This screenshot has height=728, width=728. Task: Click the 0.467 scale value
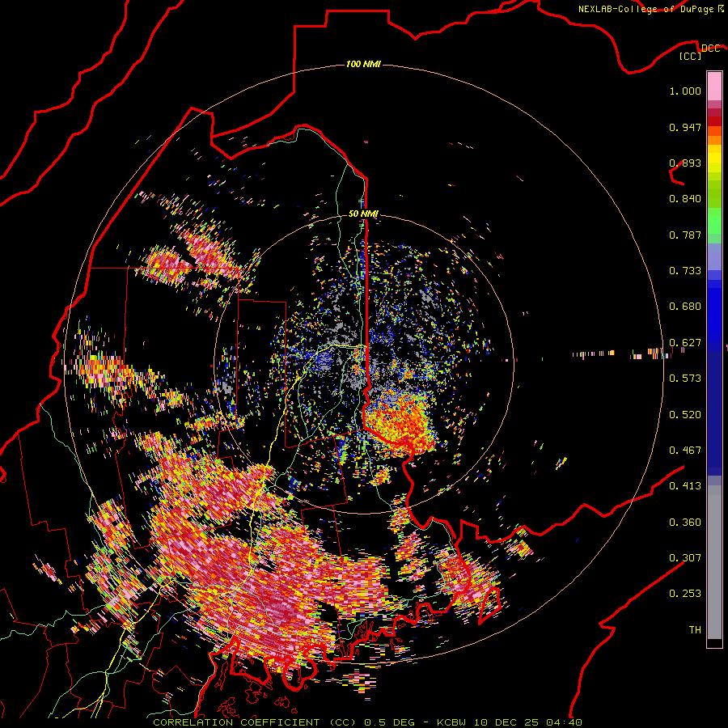pyautogui.click(x=685, y=451)
